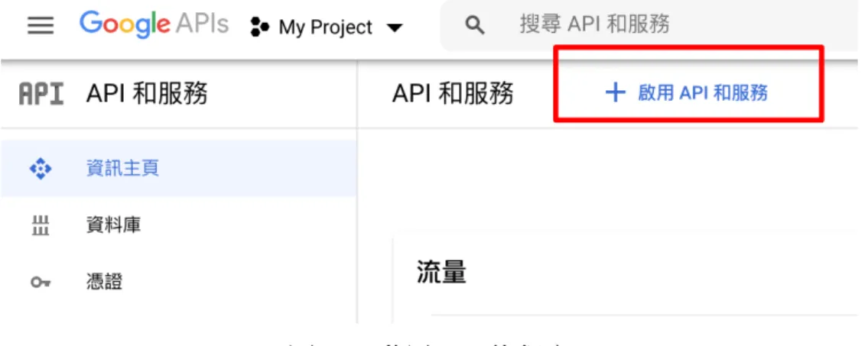Screen dimensions: 868x346
Task: Click the API 和服務 sidebar title
Action: click(x=147, y=93)
